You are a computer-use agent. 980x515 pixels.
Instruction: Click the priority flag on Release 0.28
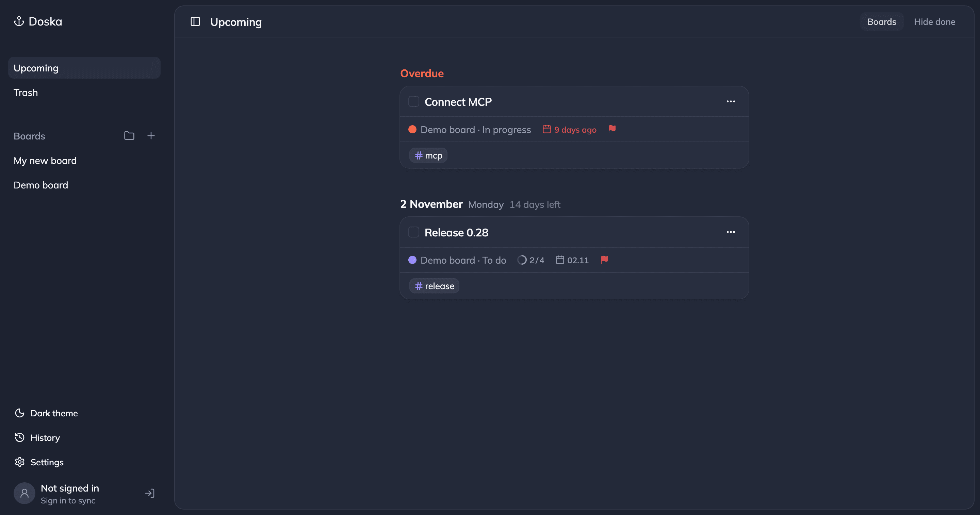click(x=605, y=260)
